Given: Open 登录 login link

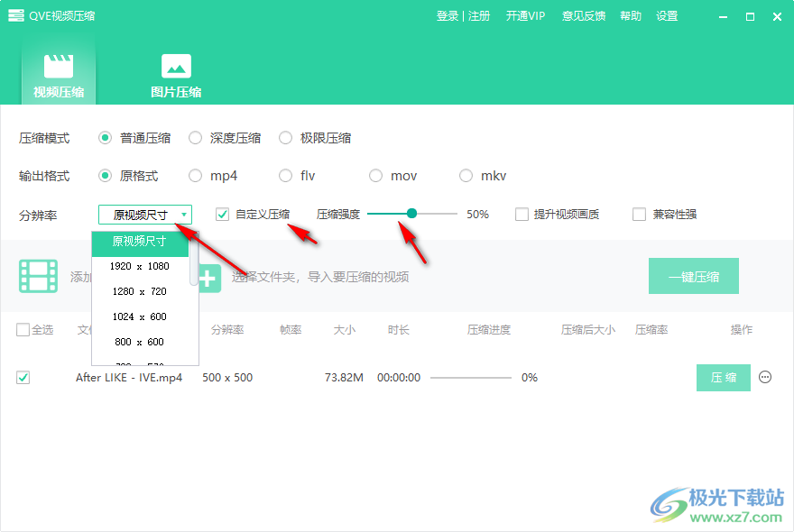Looking at the screenshot, I should [x=448, y=16].
